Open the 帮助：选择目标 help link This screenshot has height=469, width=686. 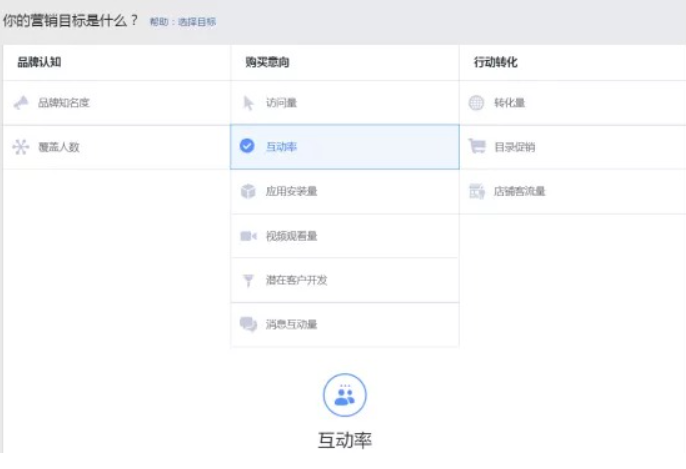[183, 21]
